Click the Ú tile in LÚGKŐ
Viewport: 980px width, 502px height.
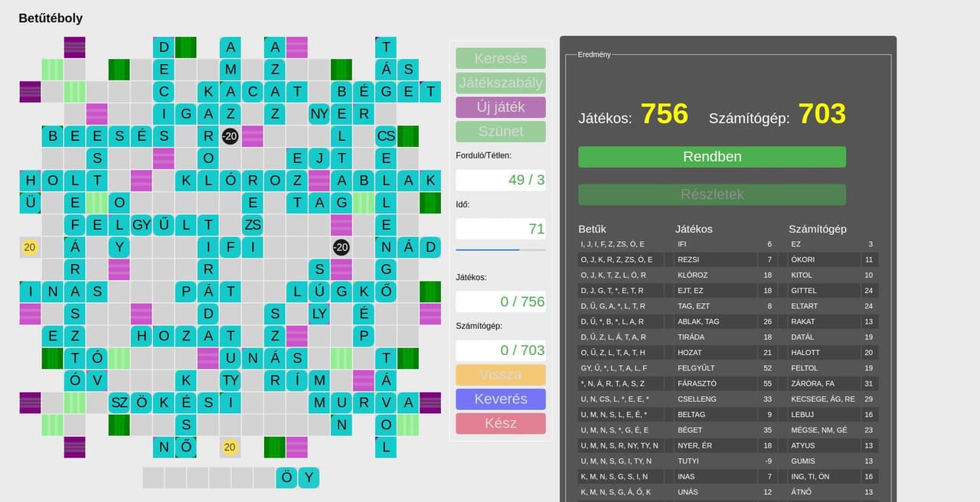(x=319, y=292)
